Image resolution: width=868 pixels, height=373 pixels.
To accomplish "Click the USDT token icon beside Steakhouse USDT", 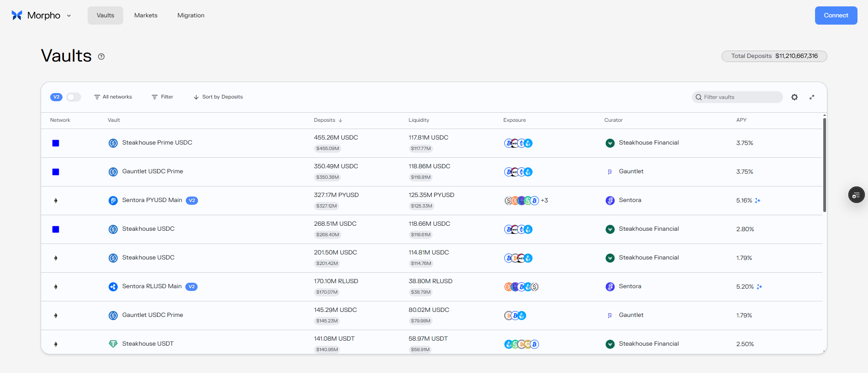I will (x=113, y=344).
